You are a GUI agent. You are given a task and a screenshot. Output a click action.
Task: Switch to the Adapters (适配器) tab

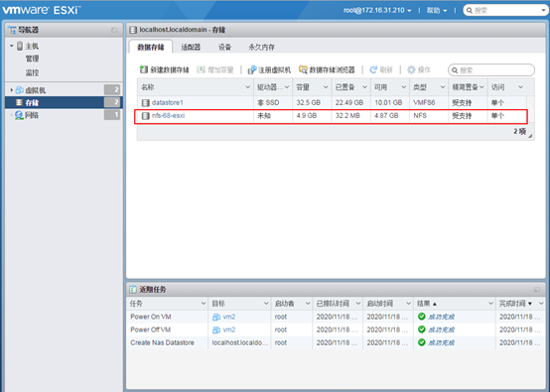pyautogui.click(x=191, y=47)
